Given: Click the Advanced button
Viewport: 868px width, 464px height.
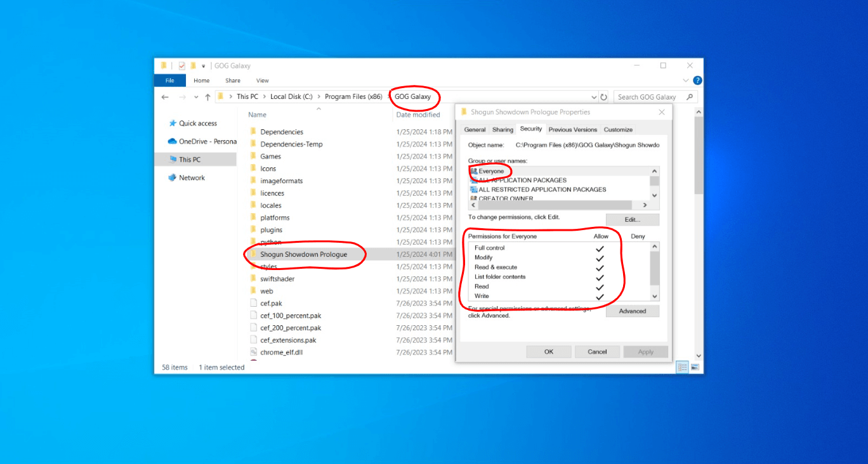Looking at the screenshot, I should 632,311.
